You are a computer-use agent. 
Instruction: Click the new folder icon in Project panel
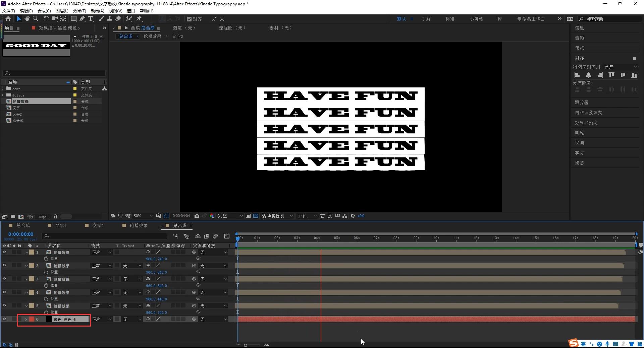[13, 217]
